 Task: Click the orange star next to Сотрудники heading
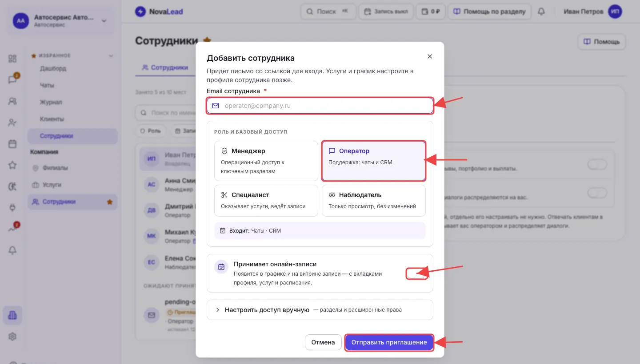(x=207, y=40)
